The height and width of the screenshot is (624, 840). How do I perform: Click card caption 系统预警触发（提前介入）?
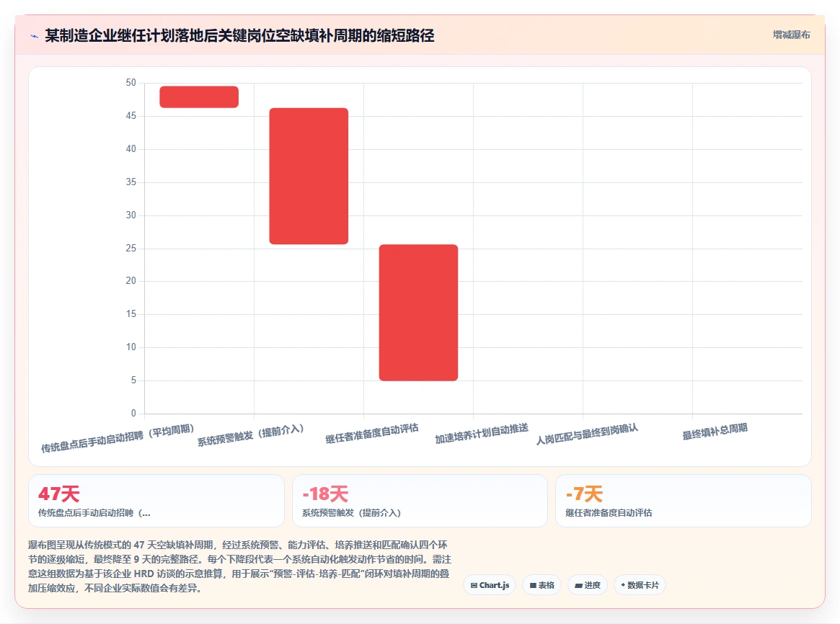351,513
